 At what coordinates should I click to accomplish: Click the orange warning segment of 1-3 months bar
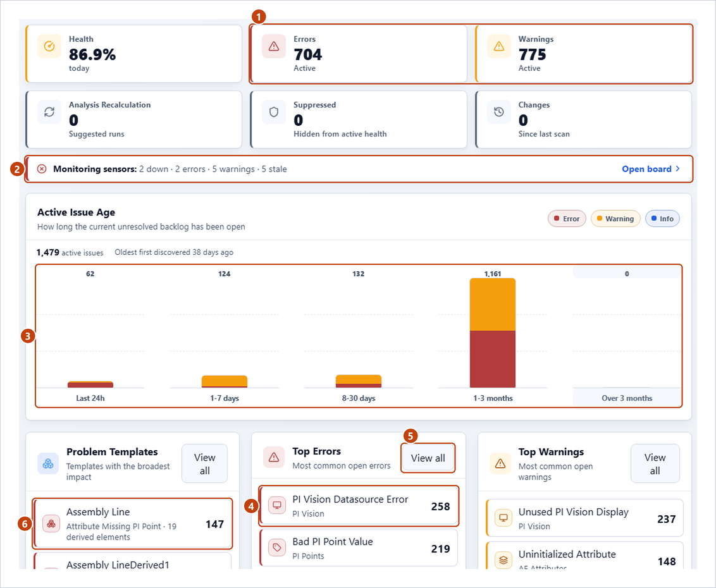[x=493, y=305]
